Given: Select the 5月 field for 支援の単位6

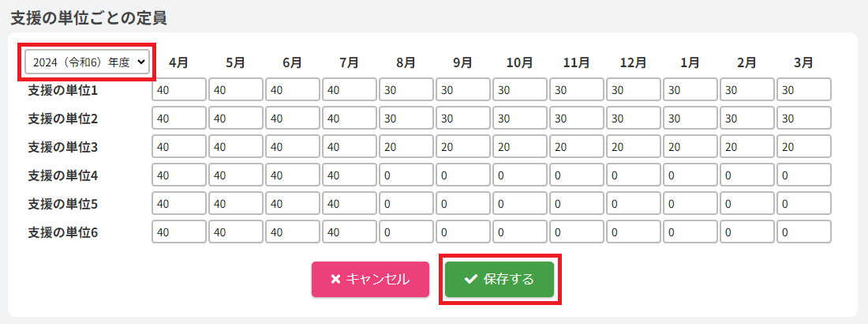Looking at the screenshot, I should click(x=236, y=232).
